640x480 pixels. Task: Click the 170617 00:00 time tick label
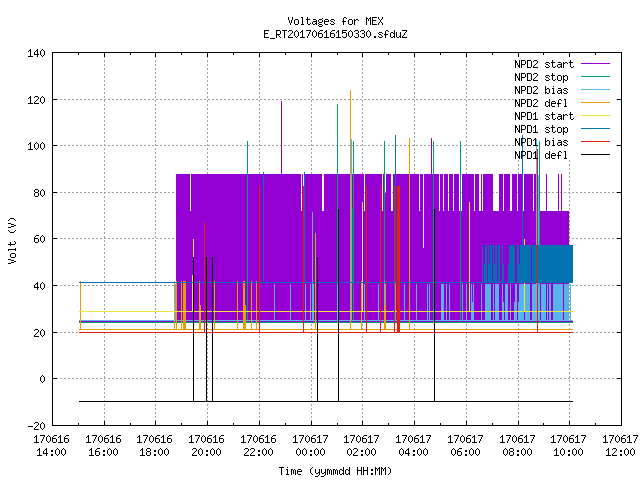coord(311,446)
